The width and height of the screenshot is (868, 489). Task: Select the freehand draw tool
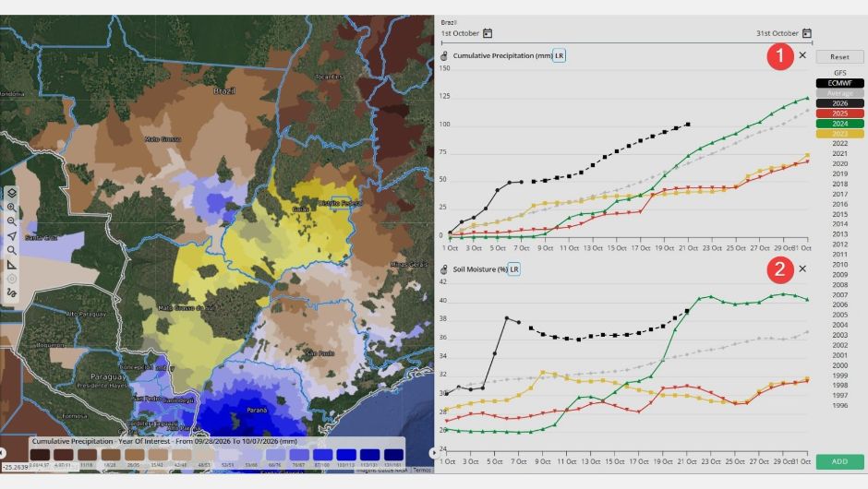[12, 293]
